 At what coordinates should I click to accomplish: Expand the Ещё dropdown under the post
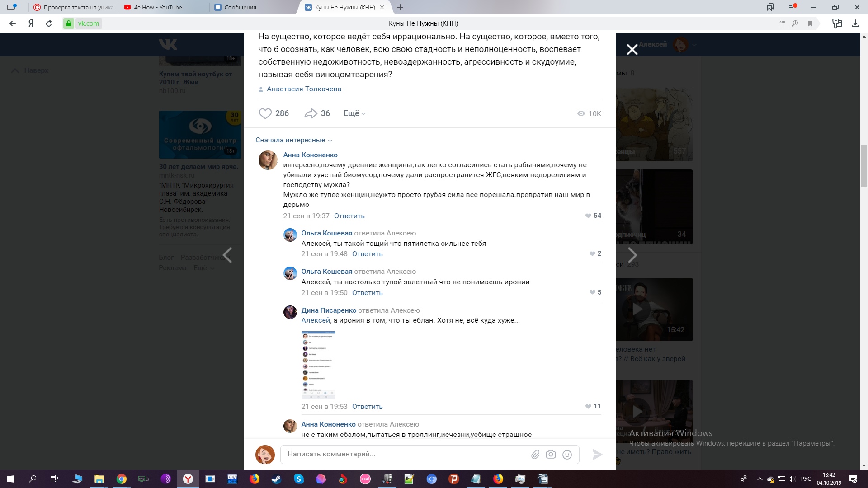coord(354,113)
